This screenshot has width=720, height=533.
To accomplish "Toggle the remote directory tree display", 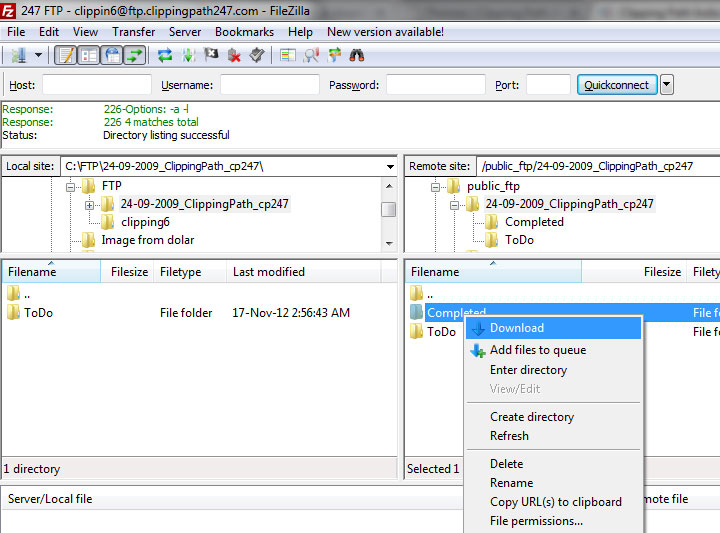I will tap(112, 56).
